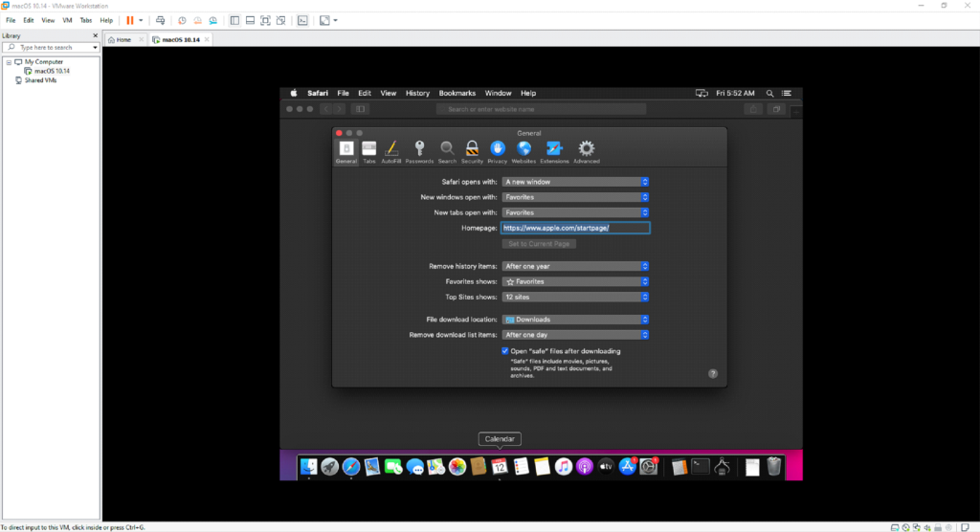
Task: Open the pause button dropdown arrow
Action: pos(141,21)
